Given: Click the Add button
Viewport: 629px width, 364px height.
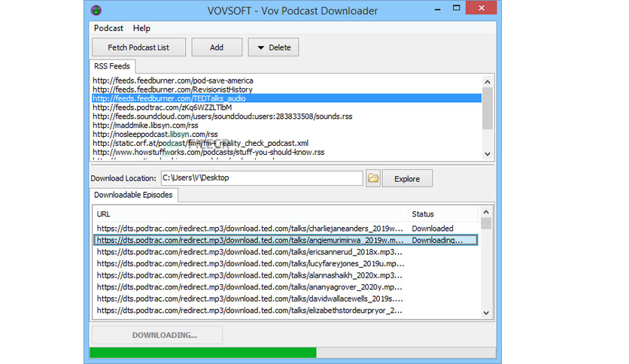Looking at the screenshot, I should coord(217,47).
